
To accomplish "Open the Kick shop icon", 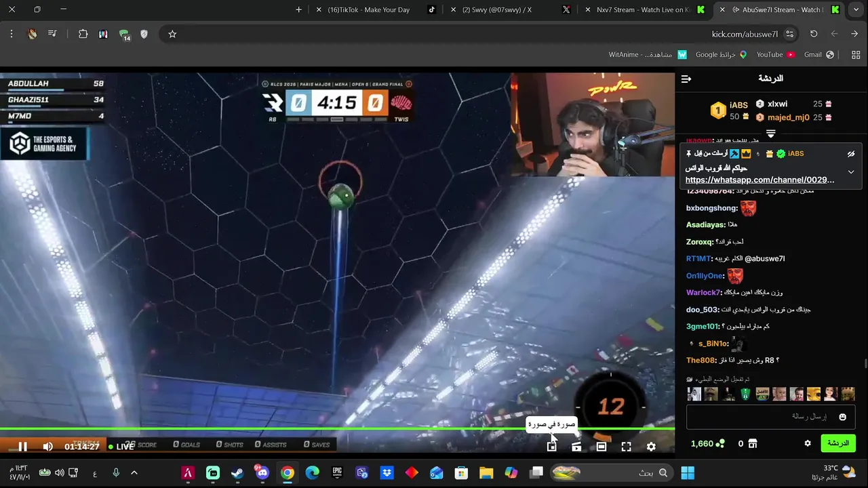I will [752, 443].
